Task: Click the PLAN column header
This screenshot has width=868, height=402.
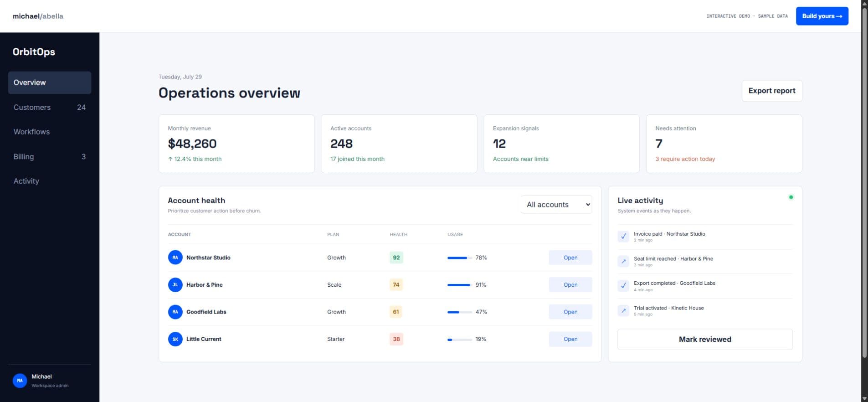Action: (333, 234)
